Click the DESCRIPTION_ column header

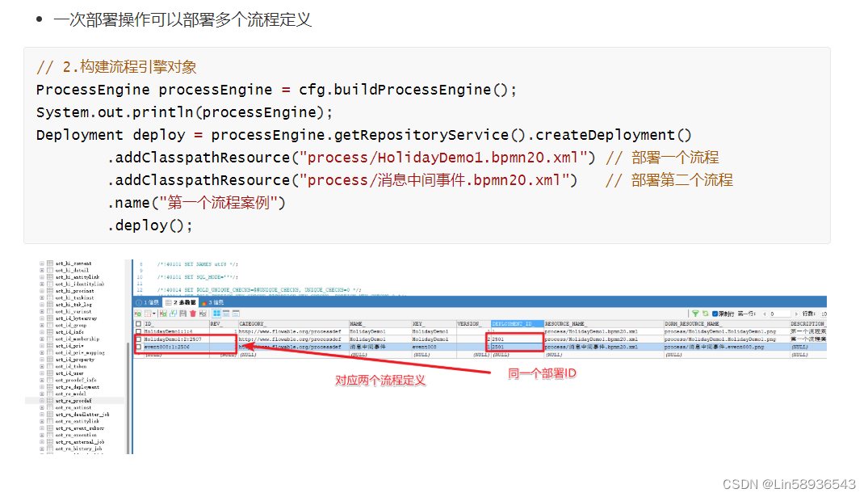808,323
